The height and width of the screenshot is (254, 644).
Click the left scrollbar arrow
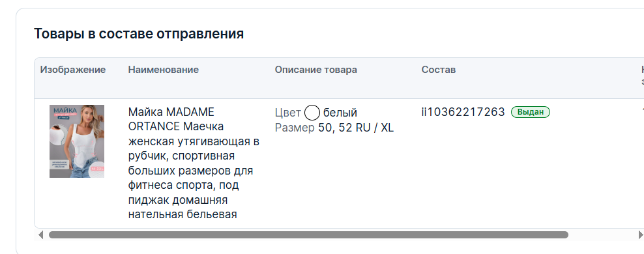pos(40,235)
